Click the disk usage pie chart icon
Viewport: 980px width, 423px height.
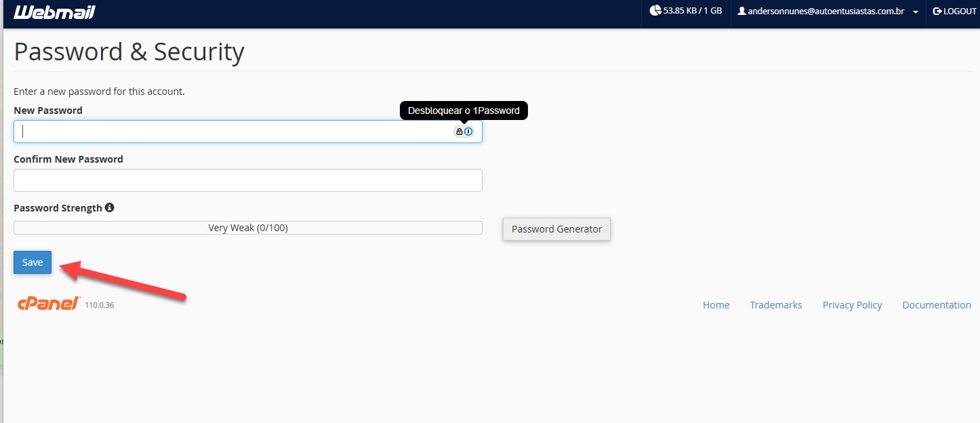click(655, 11)
